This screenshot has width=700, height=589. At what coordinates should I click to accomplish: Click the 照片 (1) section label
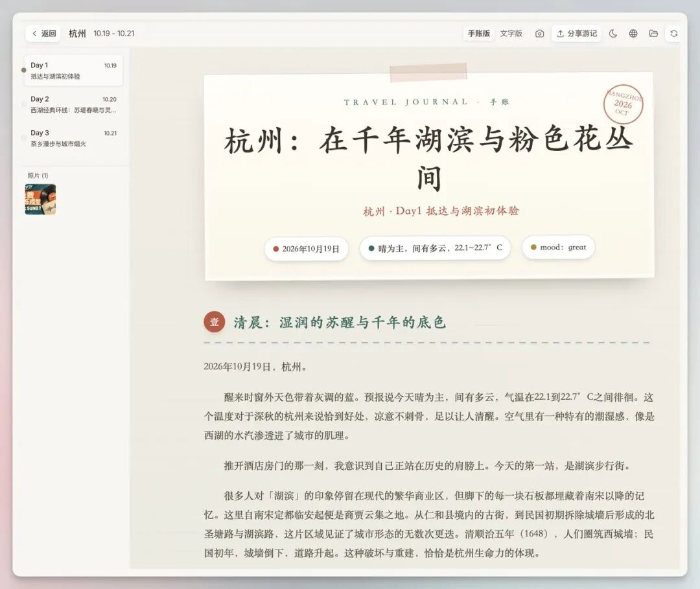pyautogui.click(x=38, y=176)
